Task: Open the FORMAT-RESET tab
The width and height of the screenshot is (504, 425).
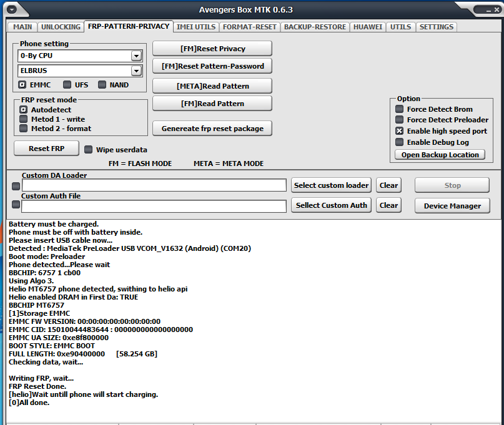Action: [250, 27]
